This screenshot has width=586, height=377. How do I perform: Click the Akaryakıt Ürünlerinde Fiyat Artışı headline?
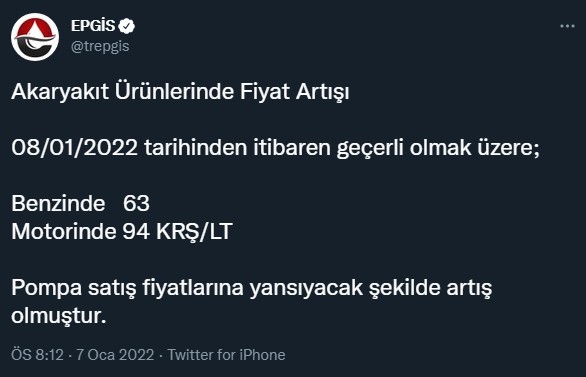[180, 92]
